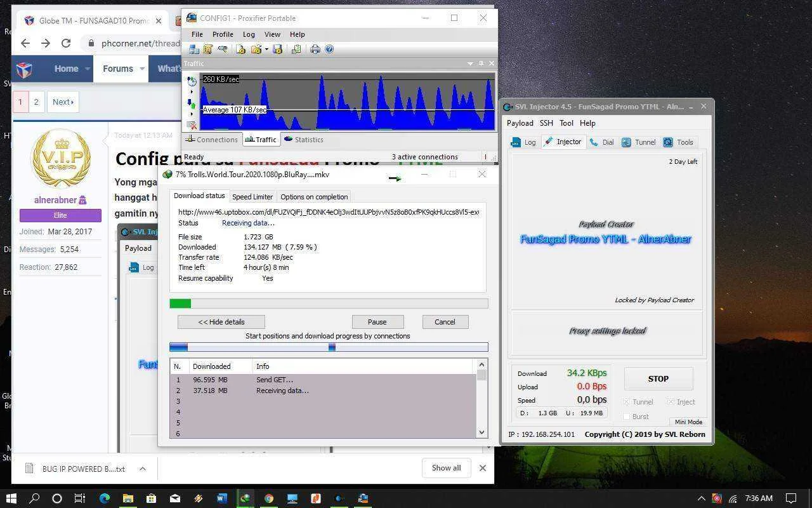Click the green download progress bar
This screenshot has width=812, height=508.
329,304
